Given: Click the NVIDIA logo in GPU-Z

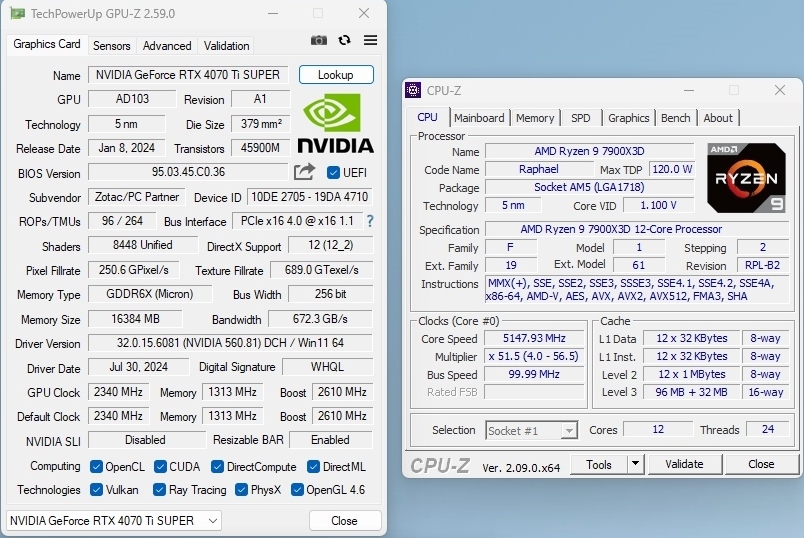Looking at the screenshot, I should click(x=335, y=124).
